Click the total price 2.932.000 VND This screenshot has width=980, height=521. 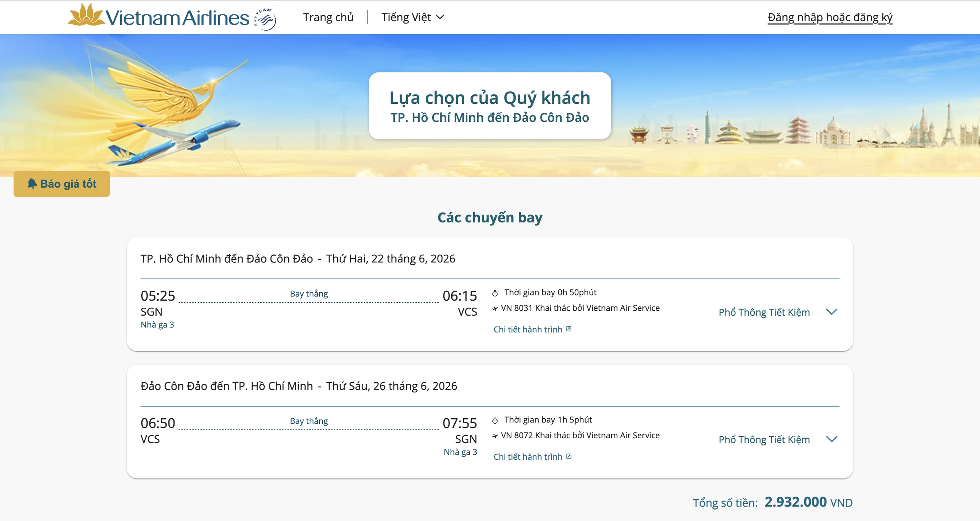(x=808, y=502)
